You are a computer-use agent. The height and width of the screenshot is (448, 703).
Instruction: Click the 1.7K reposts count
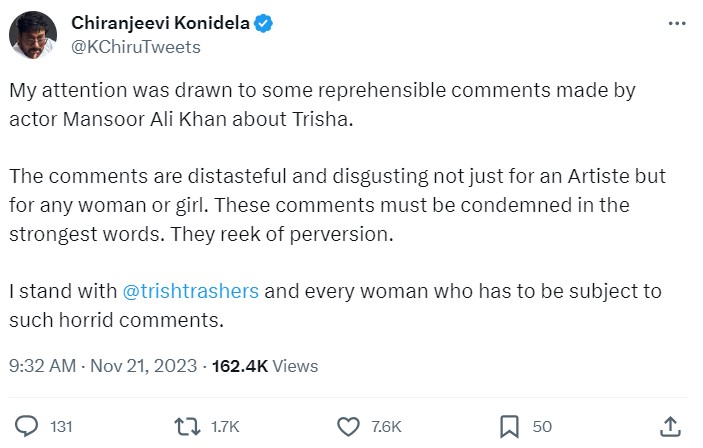point(226,427)
